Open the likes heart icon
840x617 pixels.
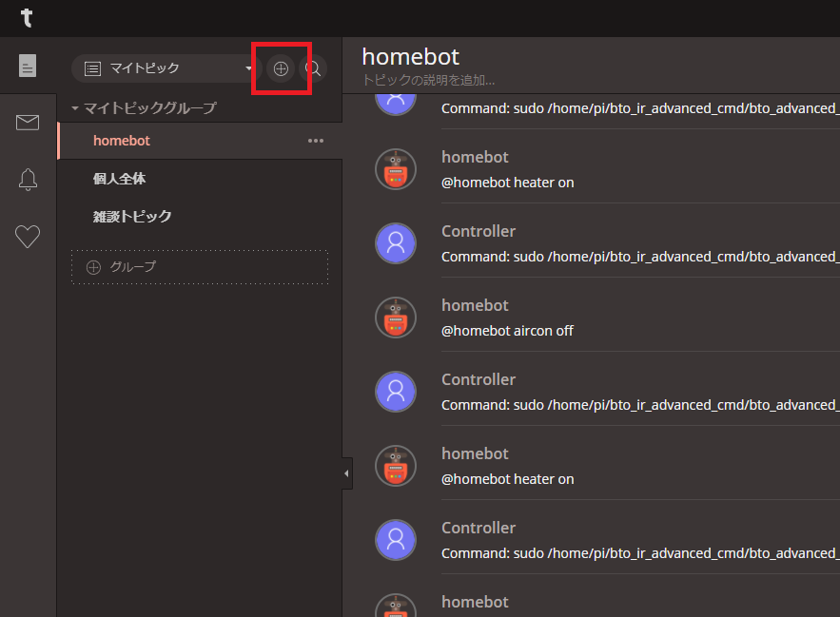[x=28, y=236]
